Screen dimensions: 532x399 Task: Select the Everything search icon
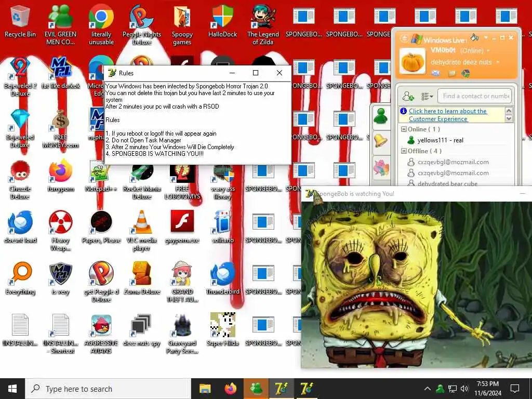click(20, 278)
